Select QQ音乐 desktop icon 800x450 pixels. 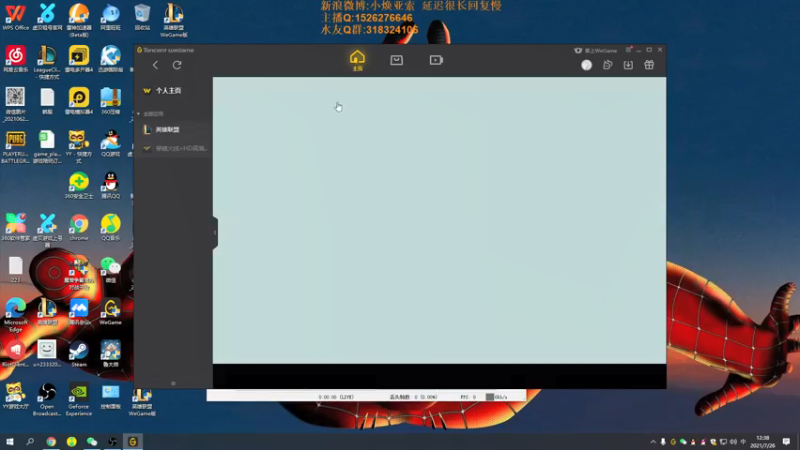coord(110,228)
